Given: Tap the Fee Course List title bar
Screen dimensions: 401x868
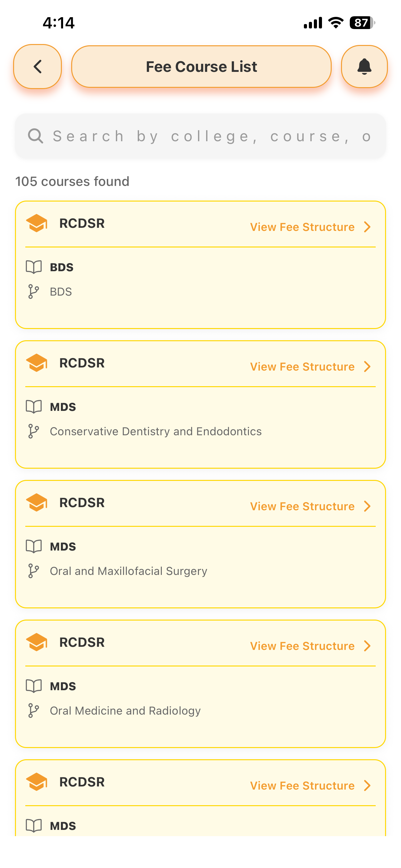Looking at the screenshot, I should pyautogui.click(x=201, y=66).
